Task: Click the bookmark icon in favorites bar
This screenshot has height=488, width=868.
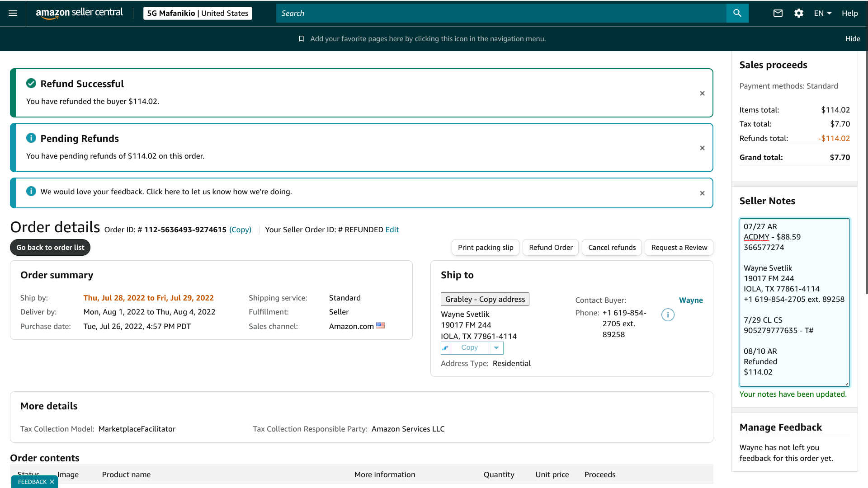Action: [x=301, y=39]
